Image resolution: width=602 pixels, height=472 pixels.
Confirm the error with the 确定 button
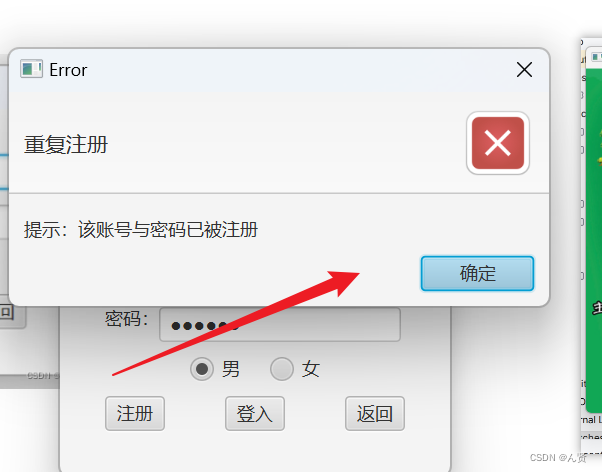coord(477,273)
